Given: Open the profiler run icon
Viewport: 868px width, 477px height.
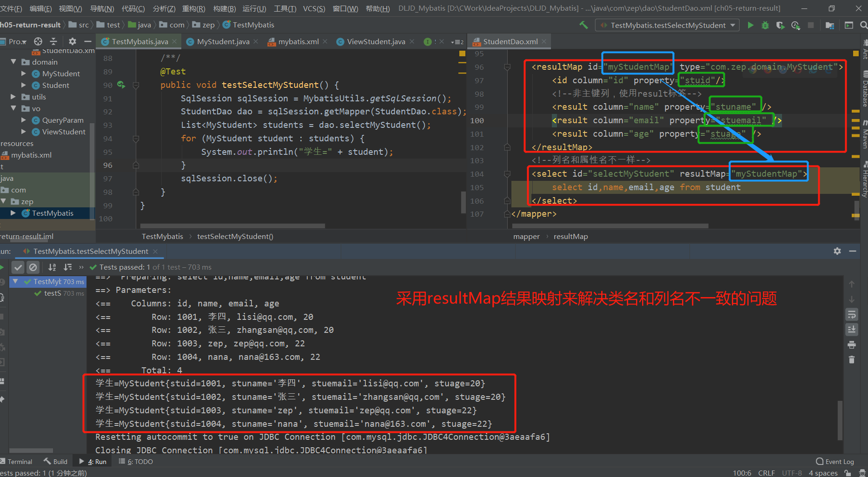Looking at the screenshot, I should click(x=795, y=25).
